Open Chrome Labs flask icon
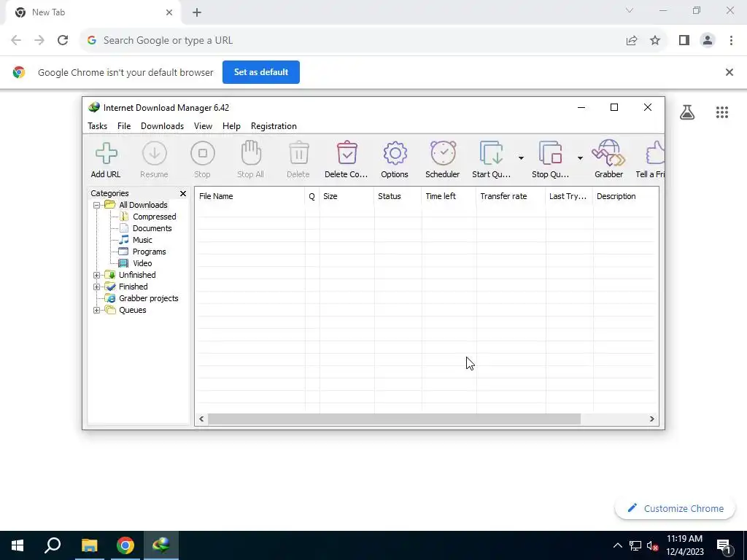Image resolution: width=747 pixels, height=560 pixels. click(x=687, y=112)
